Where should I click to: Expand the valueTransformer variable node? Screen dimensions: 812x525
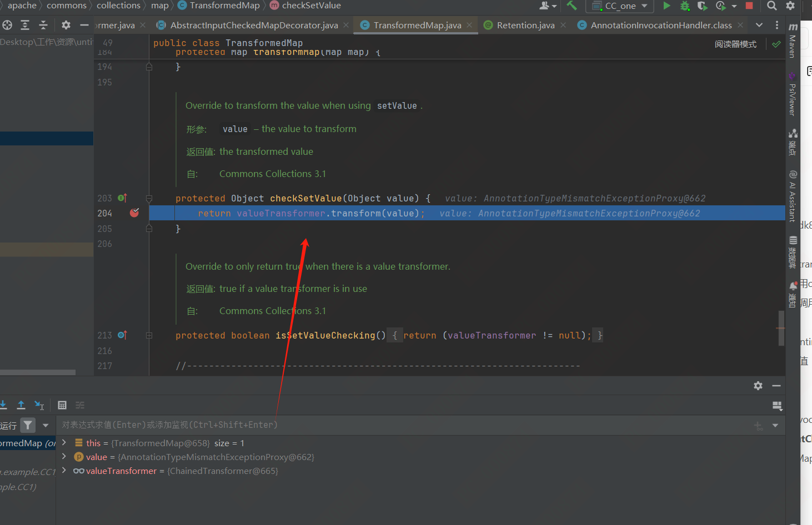pos(64,471)
